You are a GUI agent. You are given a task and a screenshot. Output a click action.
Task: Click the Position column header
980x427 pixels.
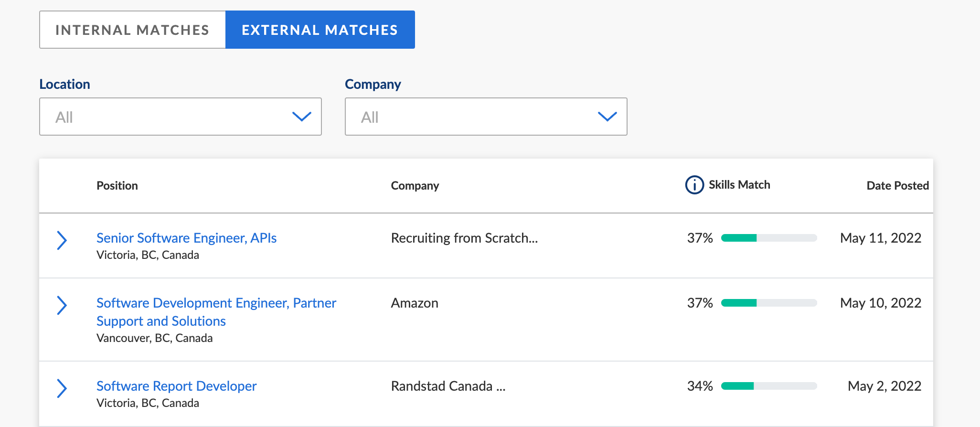(x=117, y=185)
